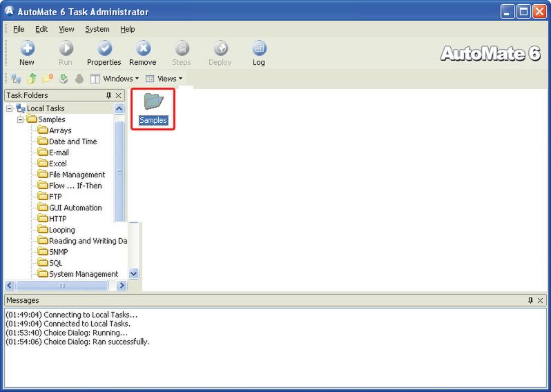Click the grayed-out bag icon
The width and height of the screenshot is (551, 392).
pyautogui.click(x=79, y=79)
